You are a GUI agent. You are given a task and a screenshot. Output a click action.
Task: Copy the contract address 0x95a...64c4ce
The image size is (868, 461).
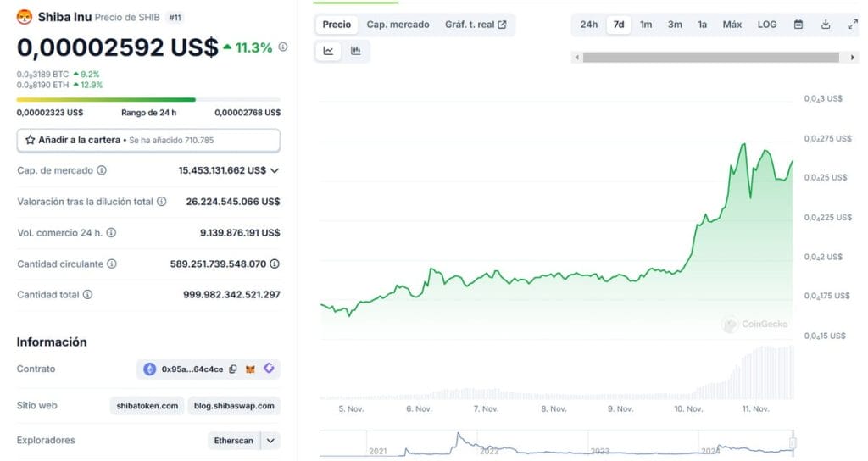point(233,369)
